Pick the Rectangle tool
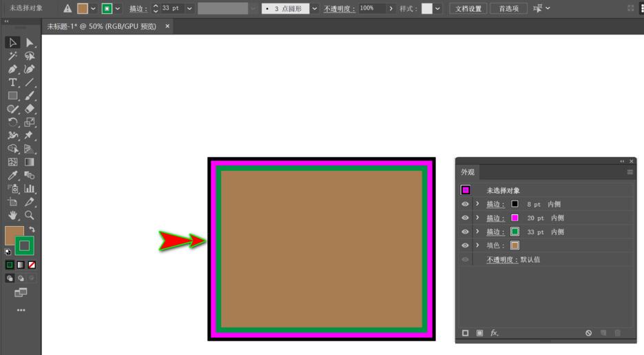This screenshot has width=644, height=355. point(12,96)
